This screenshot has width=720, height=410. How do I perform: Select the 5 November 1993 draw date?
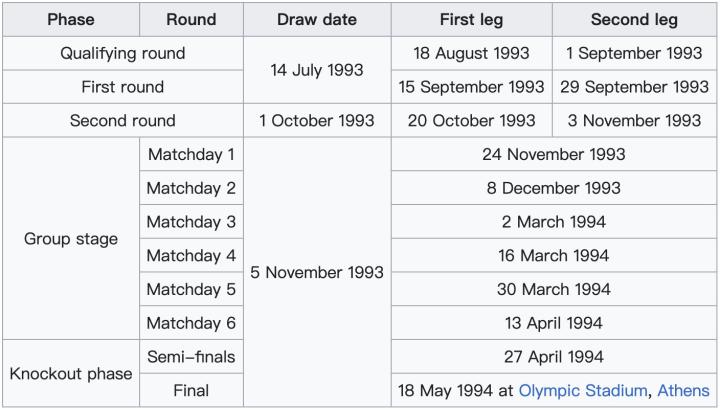[x=317, y=272]
